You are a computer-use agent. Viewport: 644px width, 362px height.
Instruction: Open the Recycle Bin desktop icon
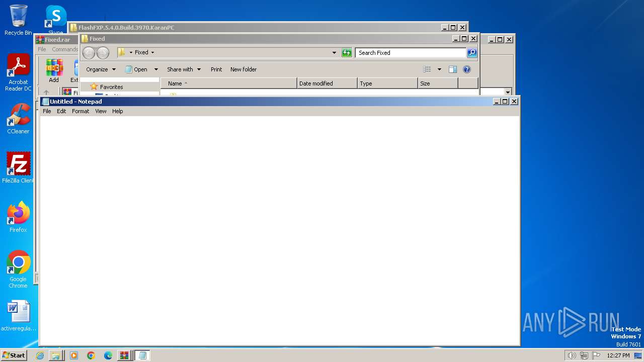click(18, 20)
